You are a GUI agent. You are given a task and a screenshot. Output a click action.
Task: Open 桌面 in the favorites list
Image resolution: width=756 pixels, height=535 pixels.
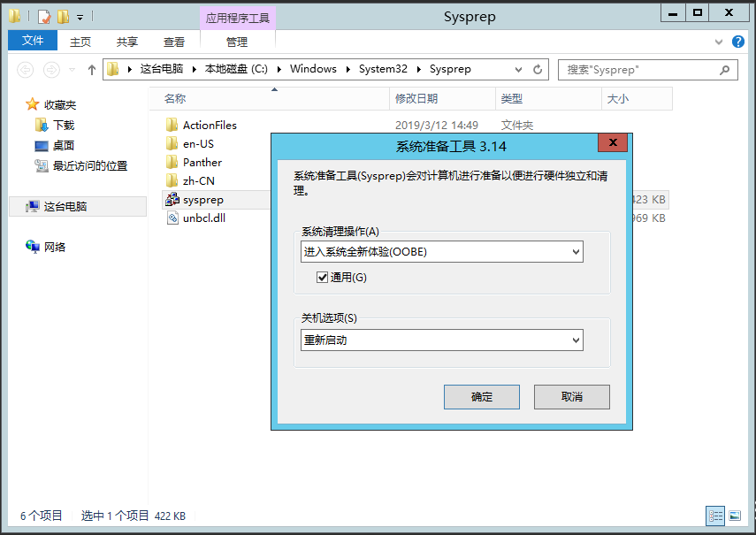click(63, 146)
